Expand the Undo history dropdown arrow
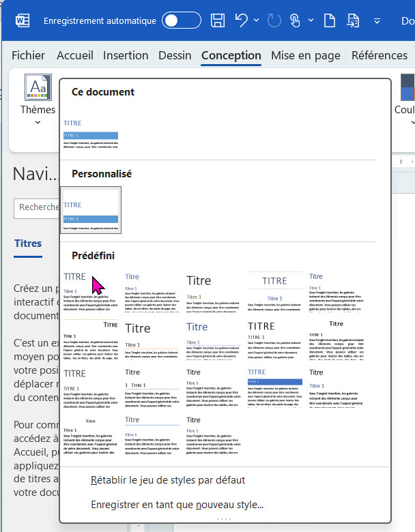 (x=257, y=20)
